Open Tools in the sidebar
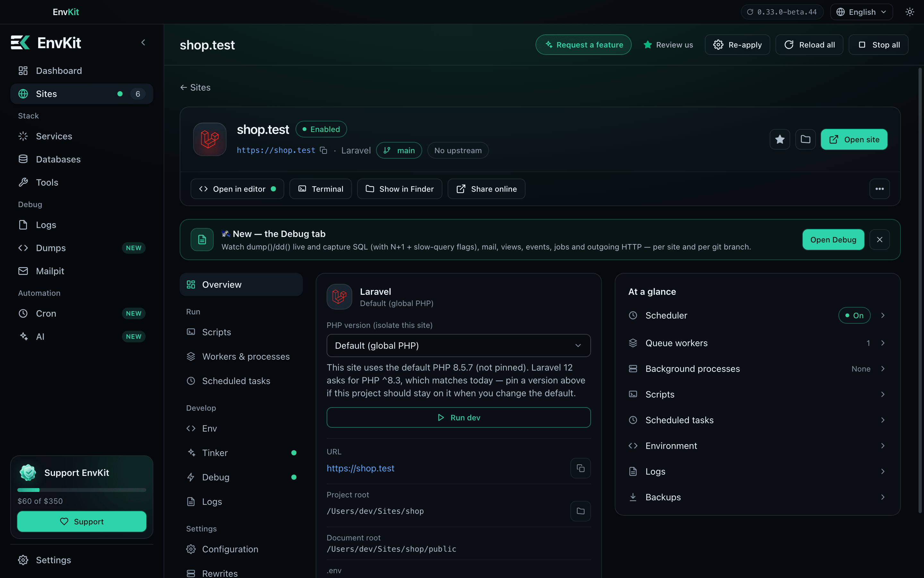 point(82,182)
